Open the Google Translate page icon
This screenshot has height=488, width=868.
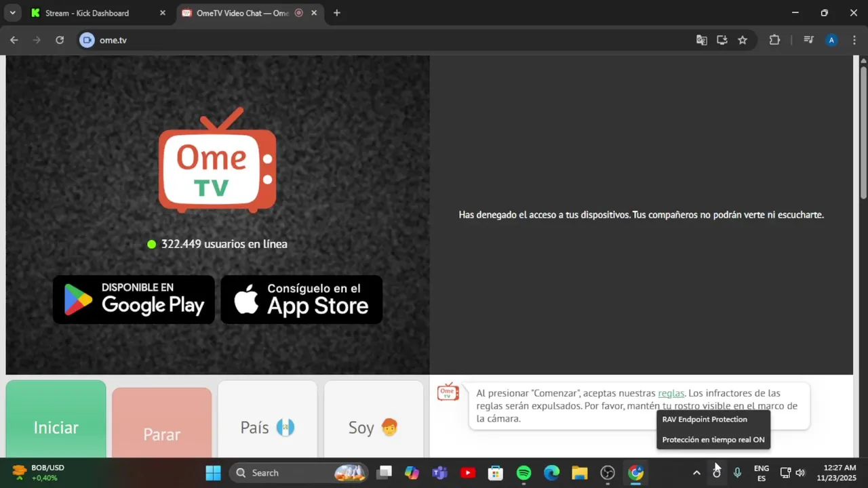702,40
